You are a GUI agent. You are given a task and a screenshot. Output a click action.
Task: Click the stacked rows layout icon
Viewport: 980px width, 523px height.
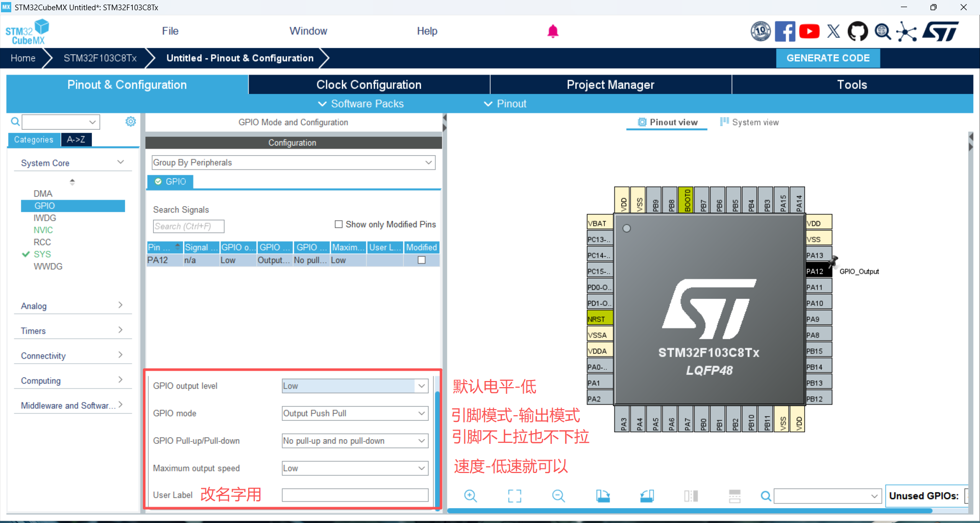pyautogui.click(x=735, y=496)
